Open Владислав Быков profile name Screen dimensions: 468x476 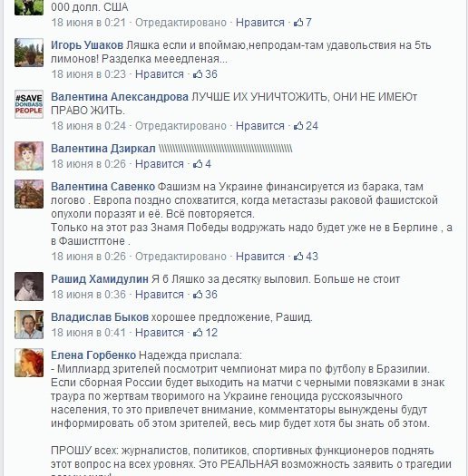100,317
